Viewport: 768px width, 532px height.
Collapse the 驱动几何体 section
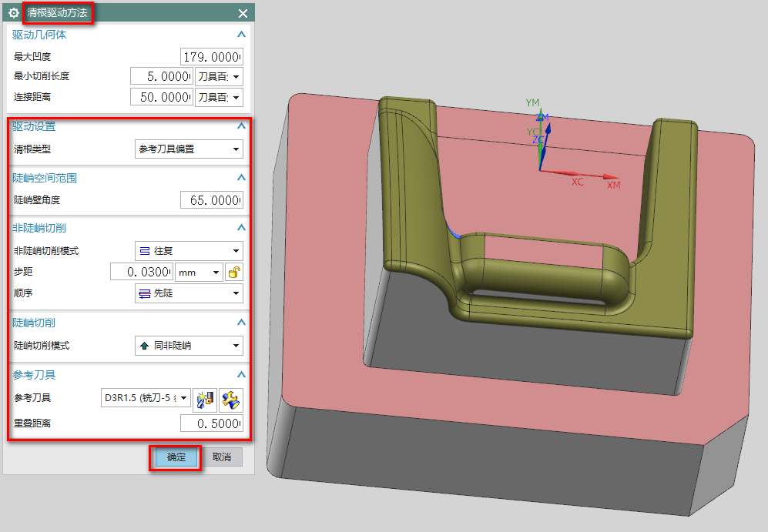pos(241,35)
